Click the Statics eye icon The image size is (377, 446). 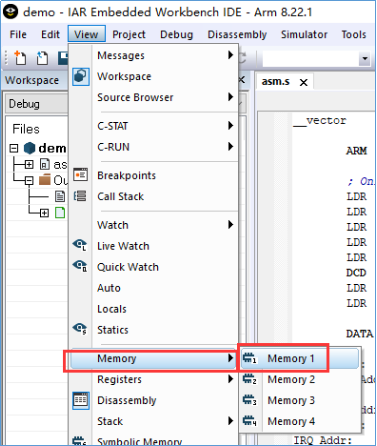(x=80, y=329)
